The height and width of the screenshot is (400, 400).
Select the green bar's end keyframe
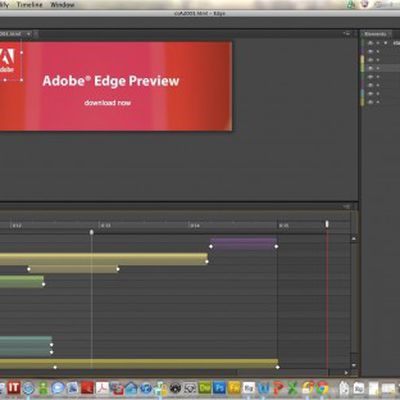[43, 284]
